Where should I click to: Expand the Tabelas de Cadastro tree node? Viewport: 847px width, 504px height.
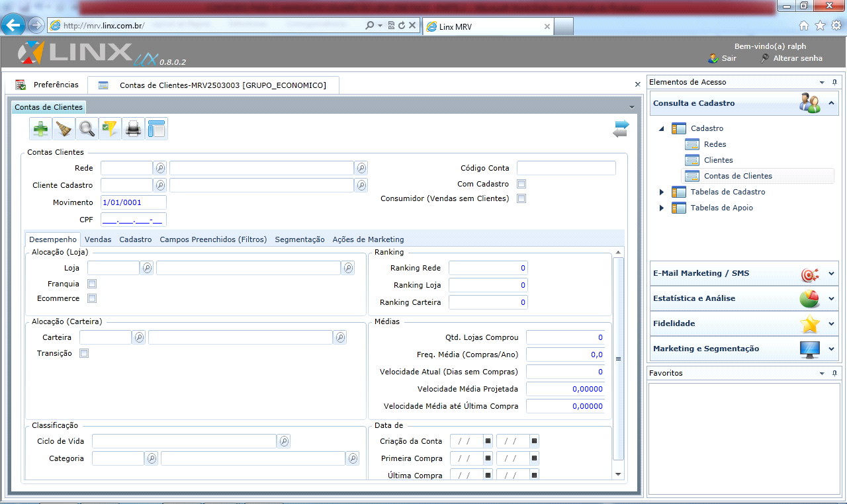point(661,192)
